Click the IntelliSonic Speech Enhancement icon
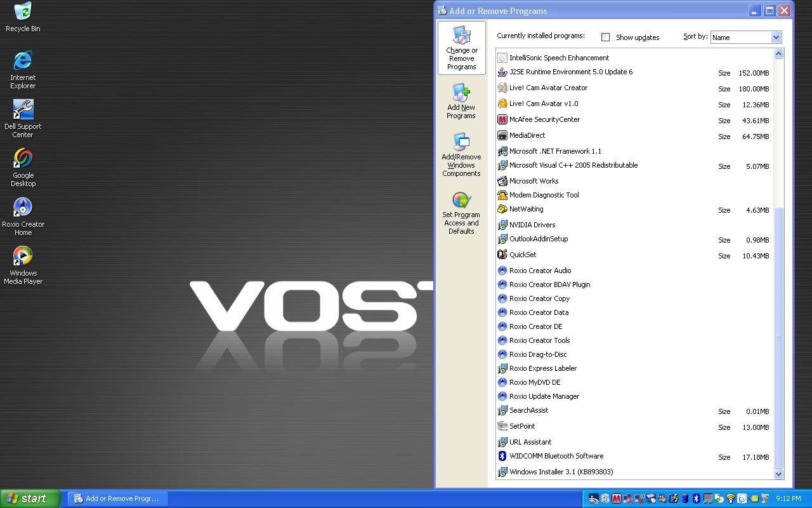The width and height of the screenshot is (812, 508). pyautogui.click(x=502, y=58)
